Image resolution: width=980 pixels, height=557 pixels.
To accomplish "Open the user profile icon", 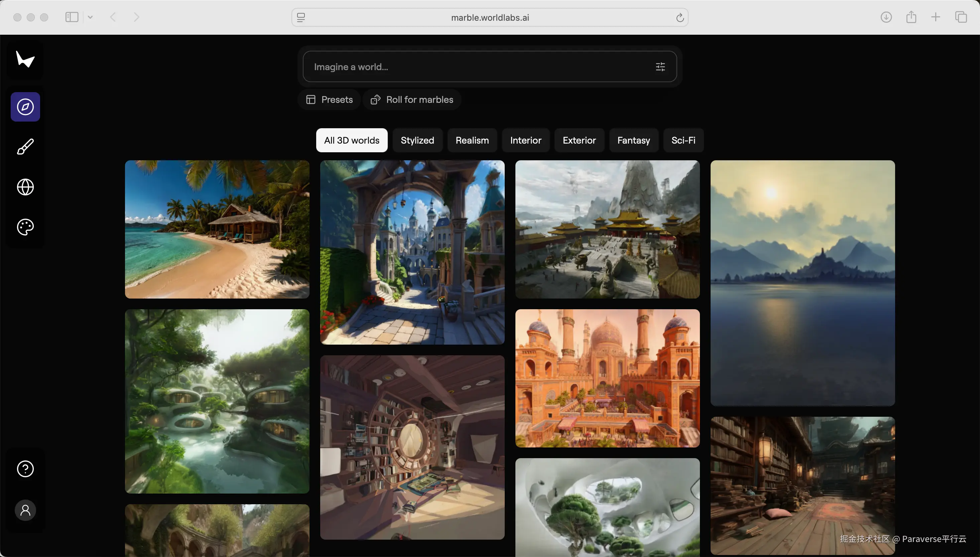I will click(x=25, y=510).
